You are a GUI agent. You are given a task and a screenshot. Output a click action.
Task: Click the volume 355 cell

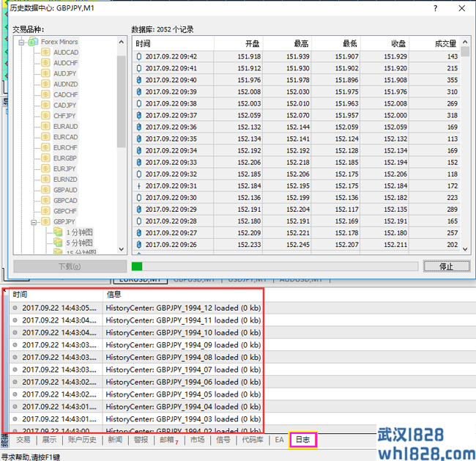[453, 80]
